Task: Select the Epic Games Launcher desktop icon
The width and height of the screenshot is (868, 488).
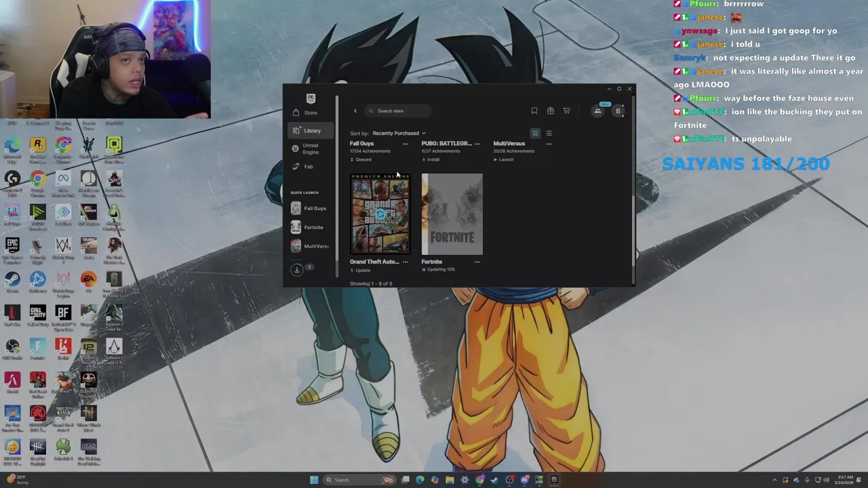Action: 12,249
